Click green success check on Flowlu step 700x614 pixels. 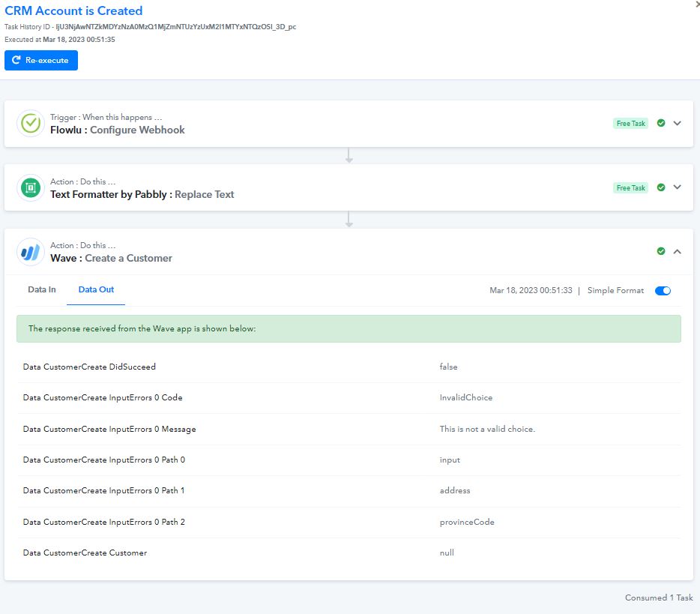point(661,123)
